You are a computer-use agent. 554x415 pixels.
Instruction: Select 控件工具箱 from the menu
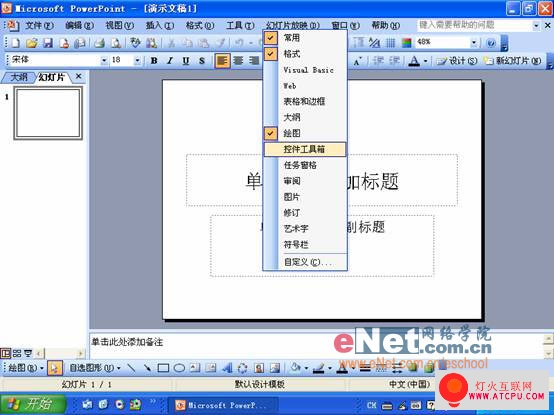(305, 149)
